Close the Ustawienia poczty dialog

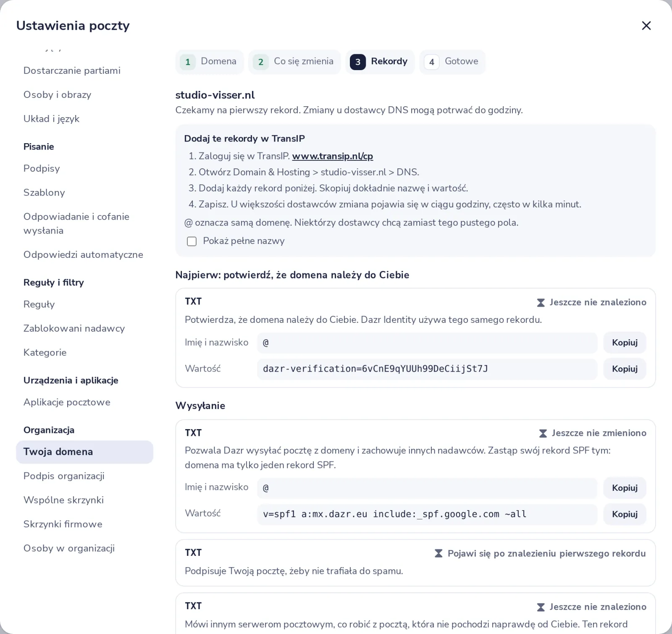646,26
